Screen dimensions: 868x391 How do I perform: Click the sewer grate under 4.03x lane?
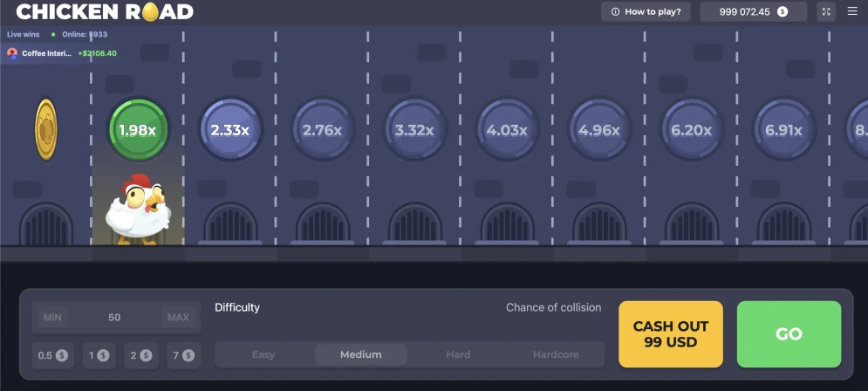coord(507,223)
